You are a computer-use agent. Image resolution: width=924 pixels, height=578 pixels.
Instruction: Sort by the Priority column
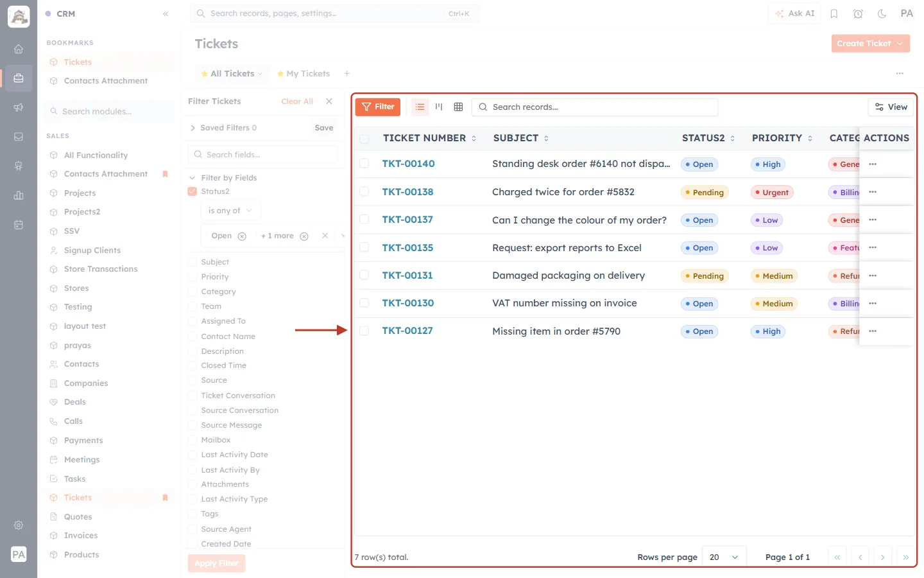(x=782, y=138)
